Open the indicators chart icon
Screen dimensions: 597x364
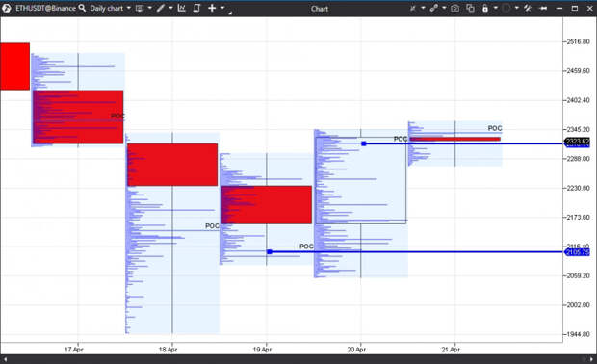[x=182, y=8]
